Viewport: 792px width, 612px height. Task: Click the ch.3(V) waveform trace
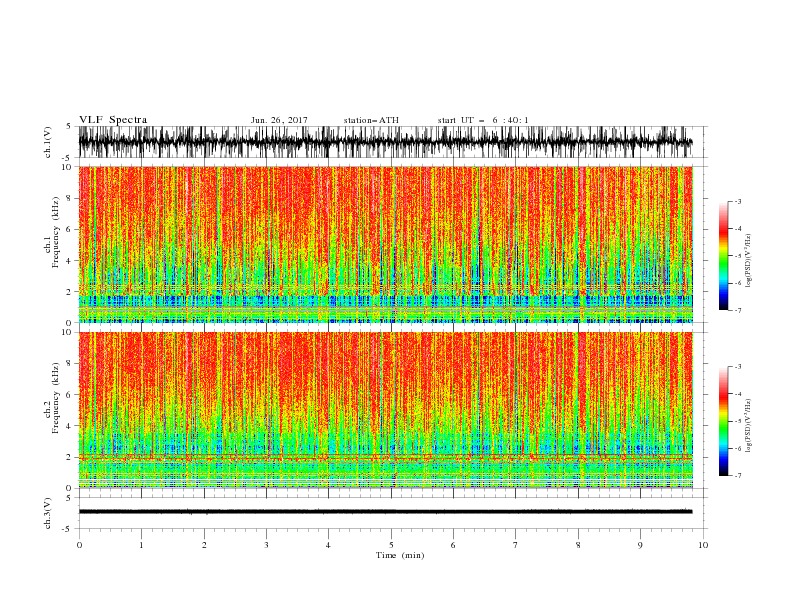[385, 512]
